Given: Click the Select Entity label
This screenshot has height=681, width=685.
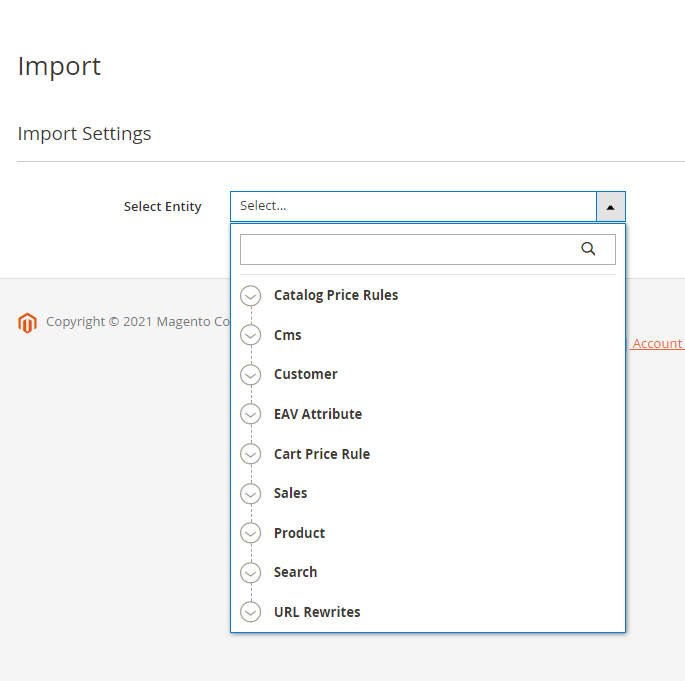Looking at the screenshot, I should coord(163,206).
